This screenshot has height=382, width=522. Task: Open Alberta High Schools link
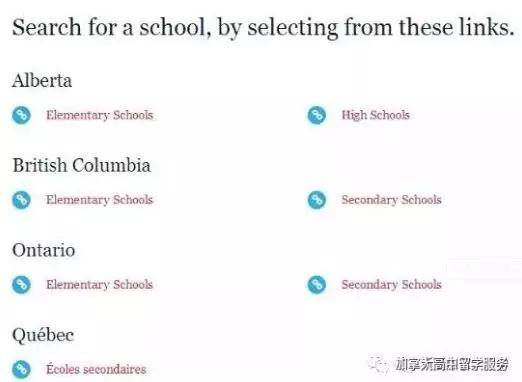pyautogui.click(x=375, y=115)
